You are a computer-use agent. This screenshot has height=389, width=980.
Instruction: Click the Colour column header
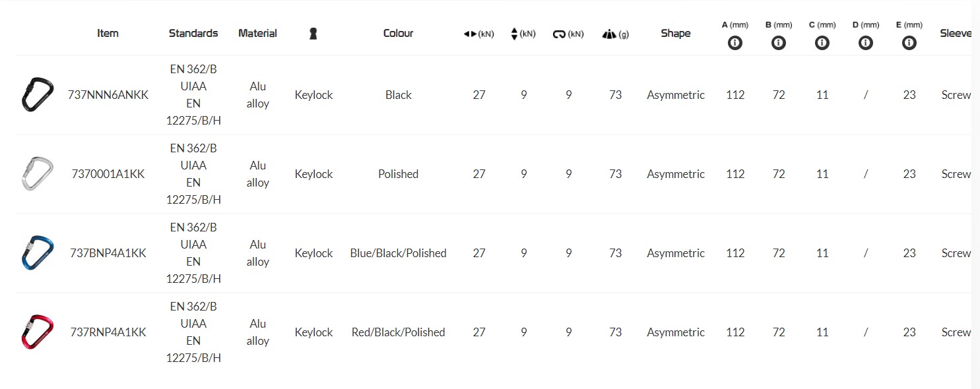[x=398, y=33]
